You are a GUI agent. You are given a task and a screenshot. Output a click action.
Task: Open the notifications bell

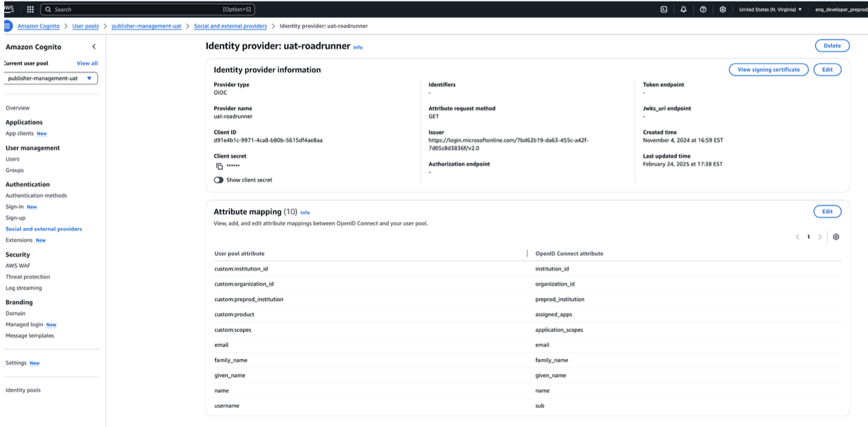683,9
